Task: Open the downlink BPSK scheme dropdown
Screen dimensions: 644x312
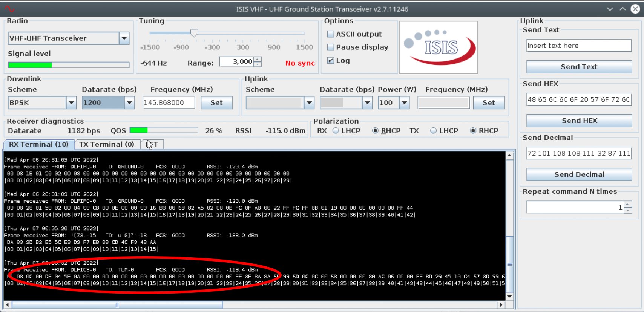Action: pyautogui.click(x=71, y=102)
